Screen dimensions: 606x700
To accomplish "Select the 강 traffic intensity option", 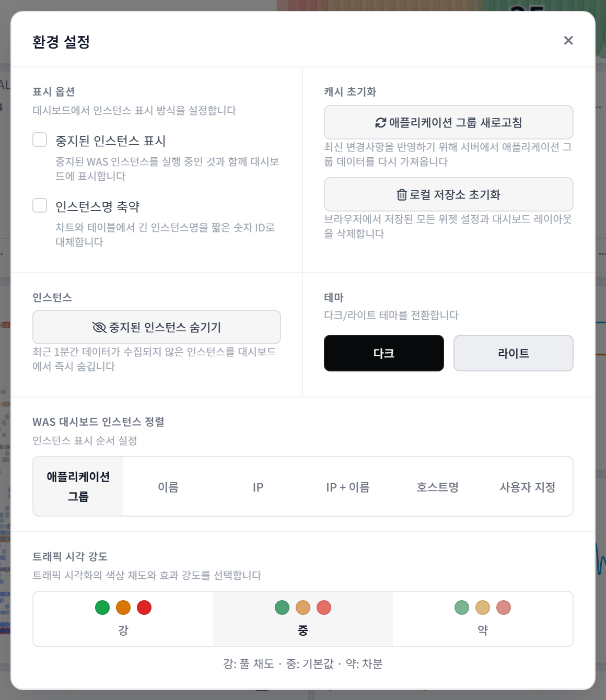I will 123,619.
